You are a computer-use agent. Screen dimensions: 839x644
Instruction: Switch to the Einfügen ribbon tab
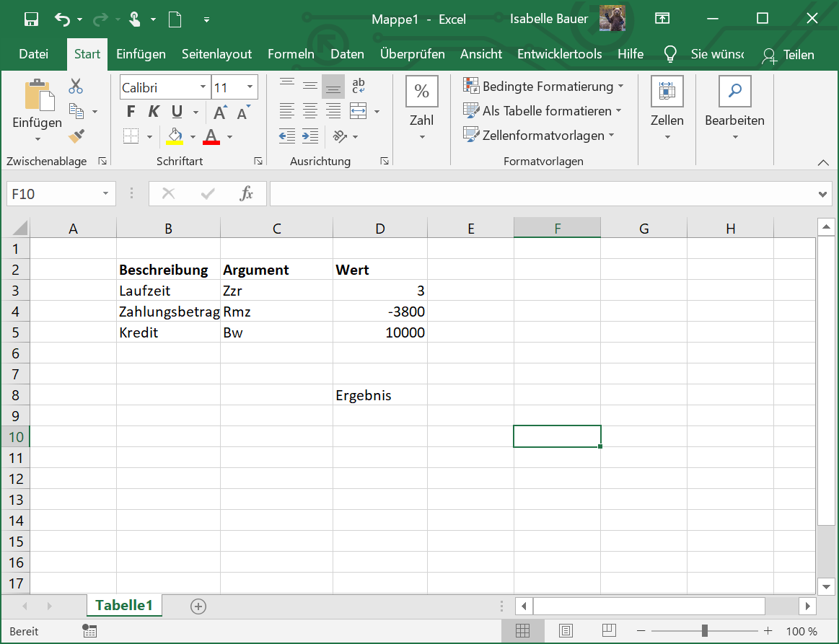point(141,54)
